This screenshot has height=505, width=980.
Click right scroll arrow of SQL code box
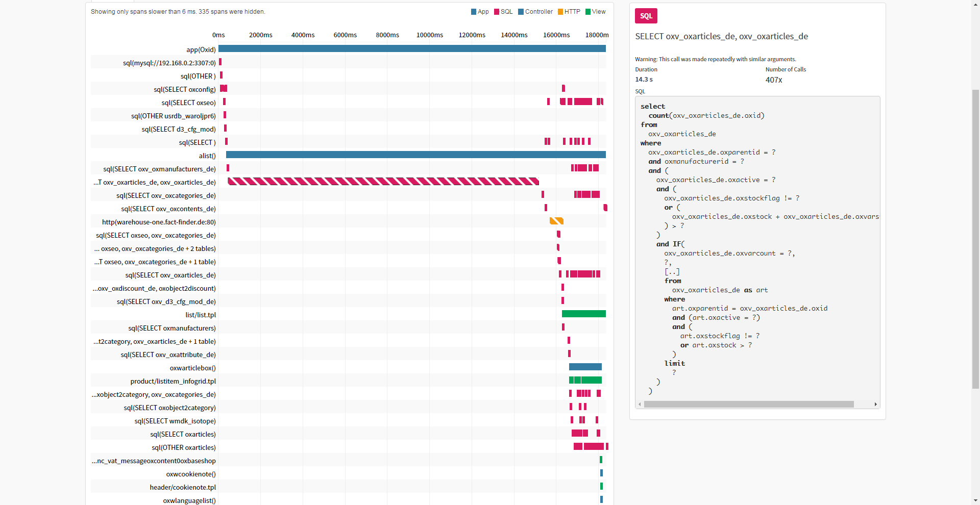876,404
